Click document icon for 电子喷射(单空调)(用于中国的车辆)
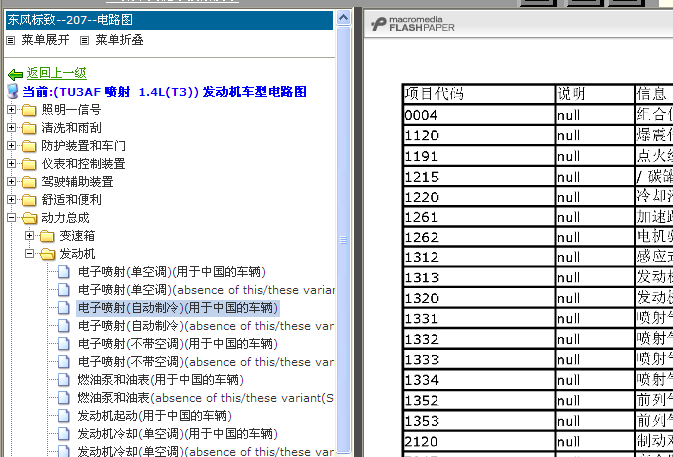 (x=64, y=272)
